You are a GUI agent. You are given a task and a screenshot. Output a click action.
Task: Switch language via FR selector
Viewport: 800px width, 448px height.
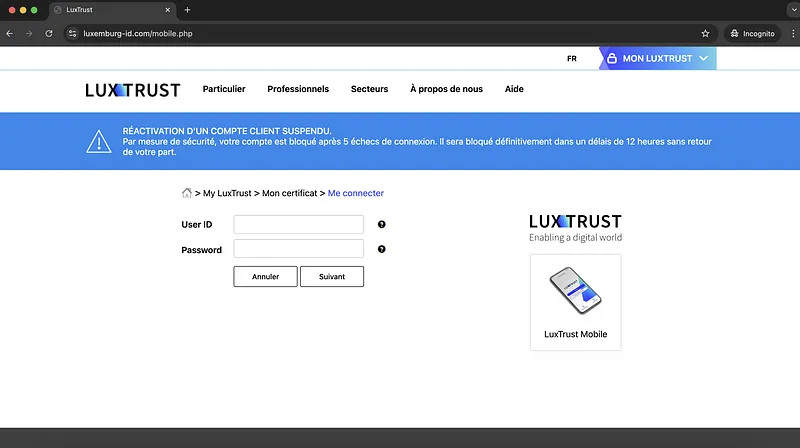tap(571, 59)
